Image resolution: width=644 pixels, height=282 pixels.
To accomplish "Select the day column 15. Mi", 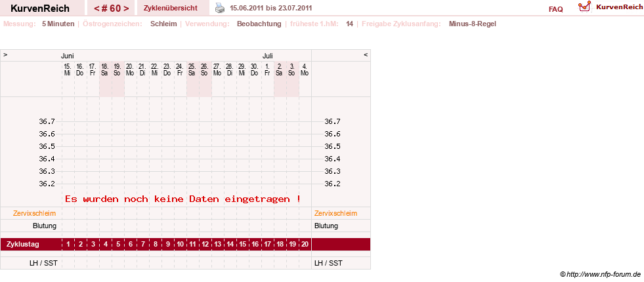I will (68, 70).
